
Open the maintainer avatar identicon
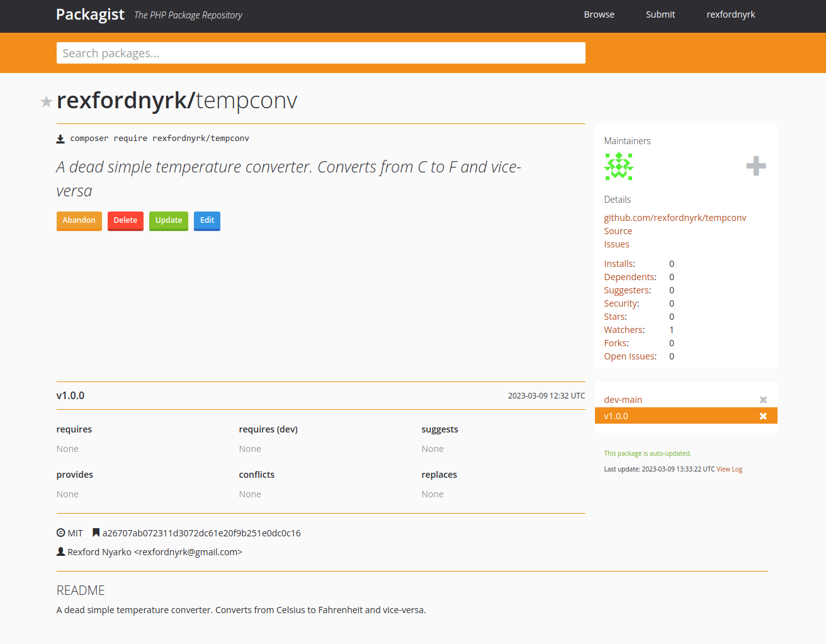(x=619, y=166)
